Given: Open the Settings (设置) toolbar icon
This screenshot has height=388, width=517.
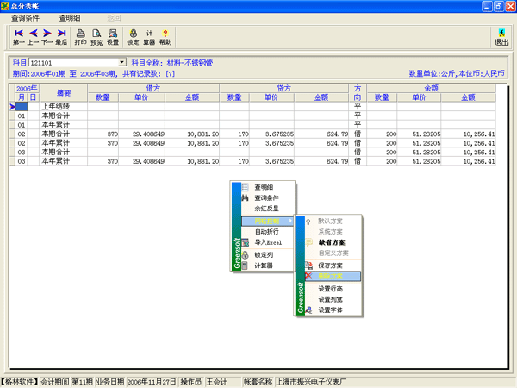Looking at the screenshot, I should point(113,37).
